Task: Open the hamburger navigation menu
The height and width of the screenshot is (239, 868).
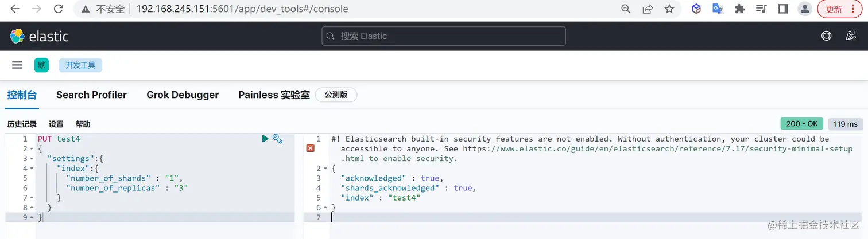Action: pyautogui.click(x=17, y=65)
